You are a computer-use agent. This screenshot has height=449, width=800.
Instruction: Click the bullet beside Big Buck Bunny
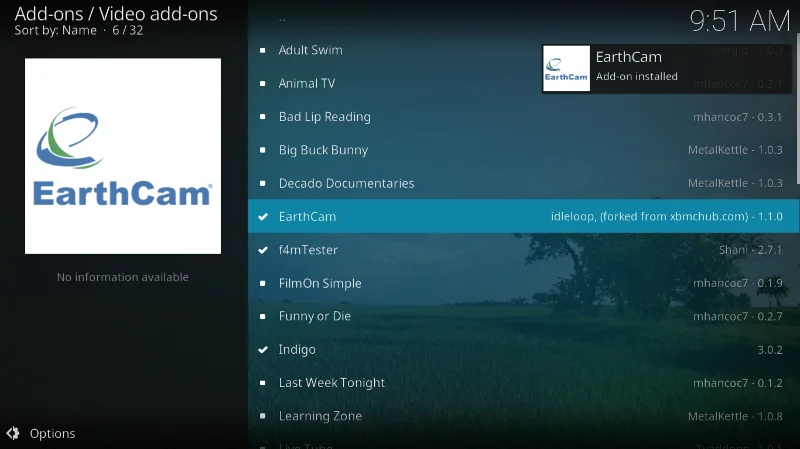tap(263, 150)
